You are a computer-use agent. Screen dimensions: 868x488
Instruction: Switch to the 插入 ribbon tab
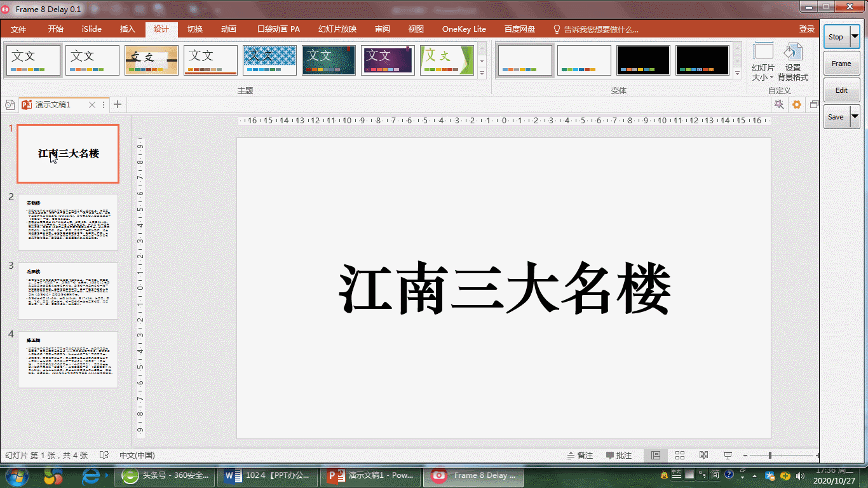(128, 29)
